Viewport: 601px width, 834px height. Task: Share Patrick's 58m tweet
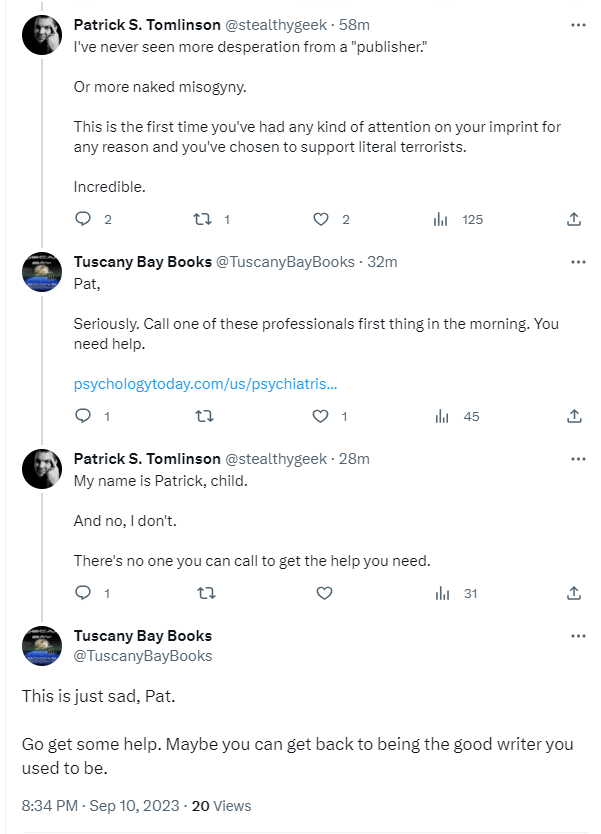coord(574,220)
